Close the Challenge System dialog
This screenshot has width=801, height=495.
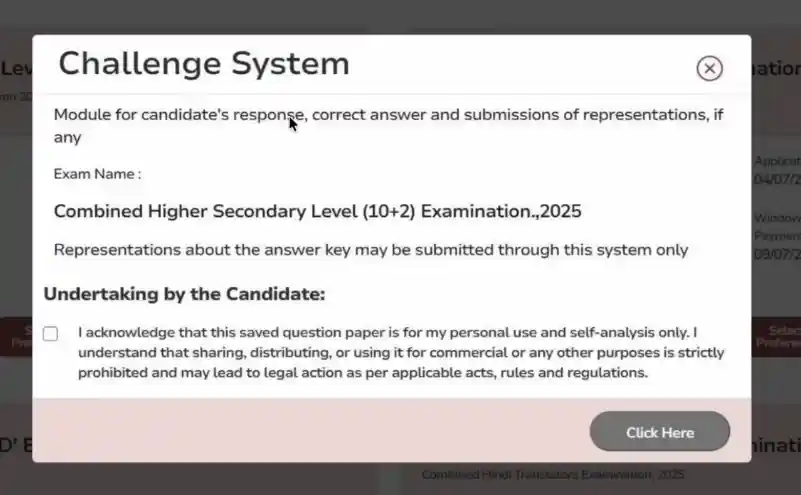click(709, 68)
